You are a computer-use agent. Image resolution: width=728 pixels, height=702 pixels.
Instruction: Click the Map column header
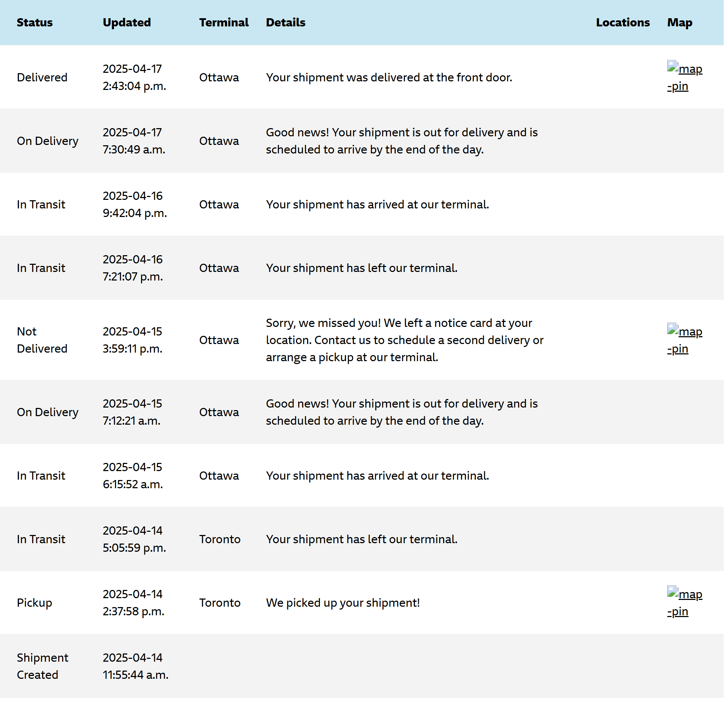(680, 22)
